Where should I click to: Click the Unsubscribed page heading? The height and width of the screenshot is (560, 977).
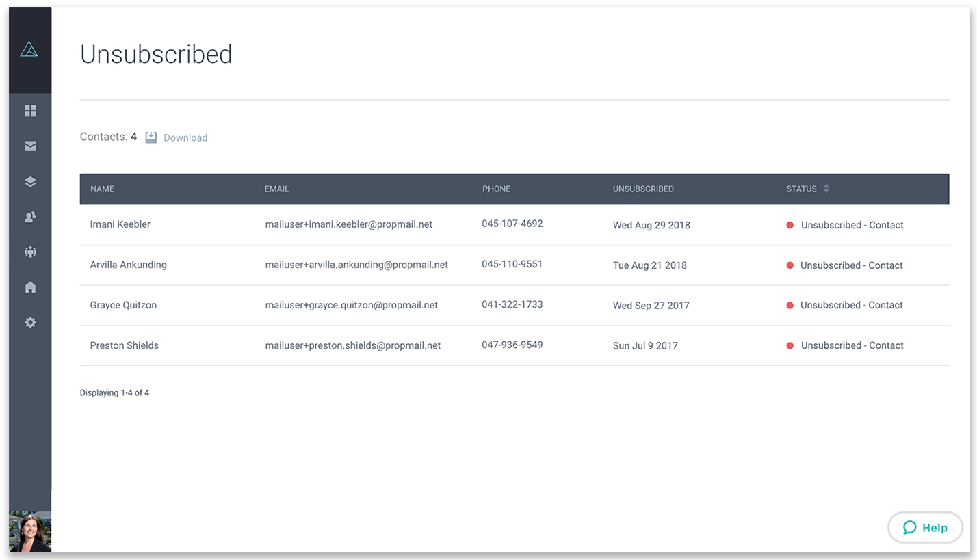click(156, 54)
